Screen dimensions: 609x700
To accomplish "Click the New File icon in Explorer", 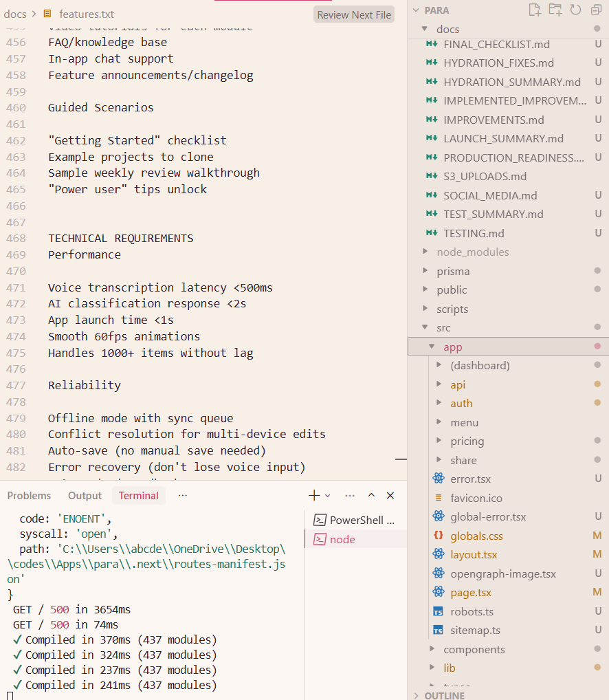I will (x=534, y=10).
